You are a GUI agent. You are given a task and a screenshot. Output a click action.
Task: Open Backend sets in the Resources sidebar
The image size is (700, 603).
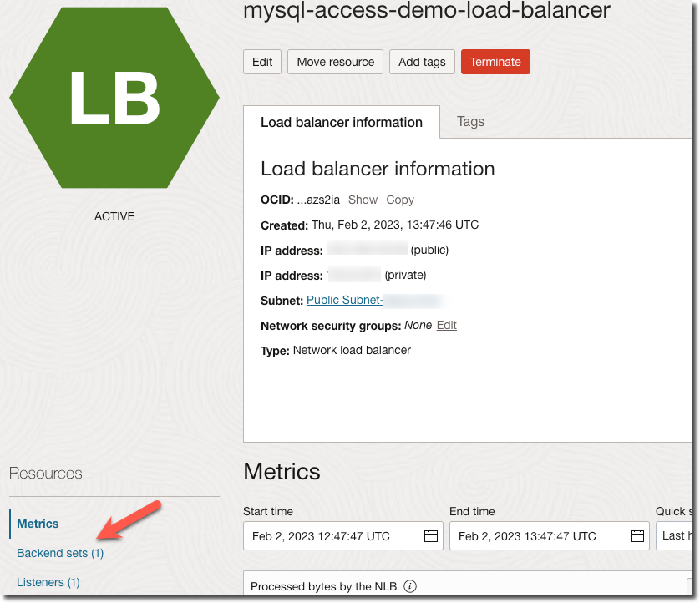(60, 553)
